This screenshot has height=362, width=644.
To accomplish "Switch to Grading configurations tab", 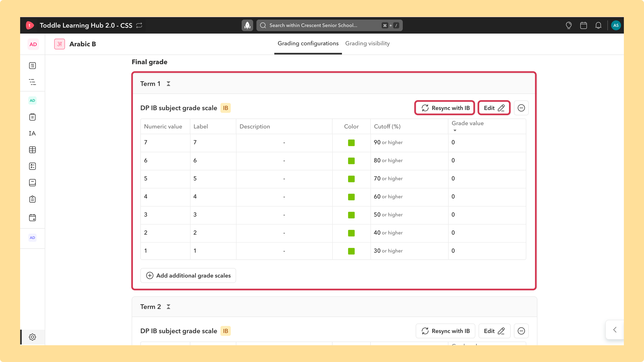I will coord(308,43).
